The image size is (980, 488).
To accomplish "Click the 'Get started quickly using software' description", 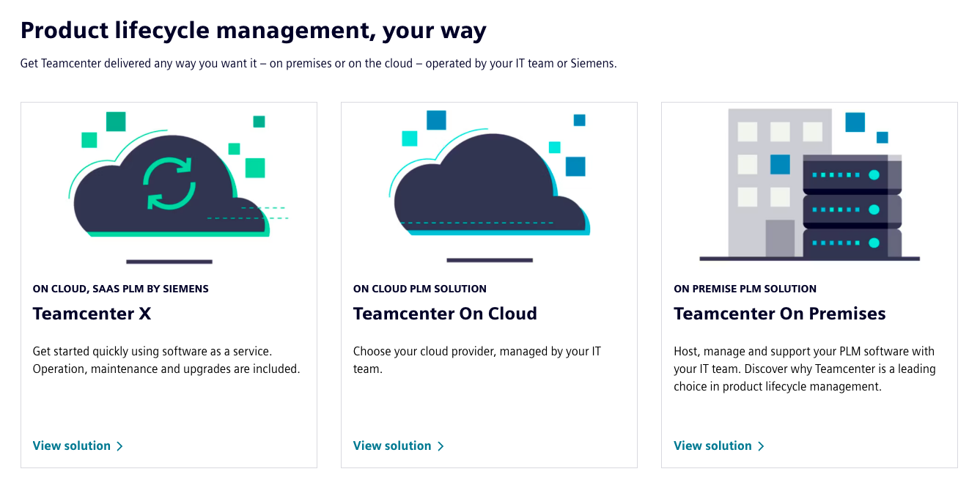I will pos(166,360).
